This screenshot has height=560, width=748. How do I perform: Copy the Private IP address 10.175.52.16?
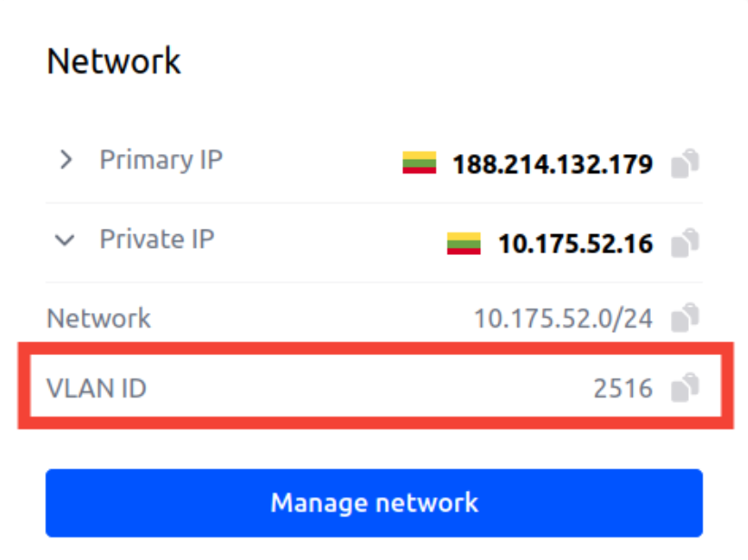[x=685, y=243]
